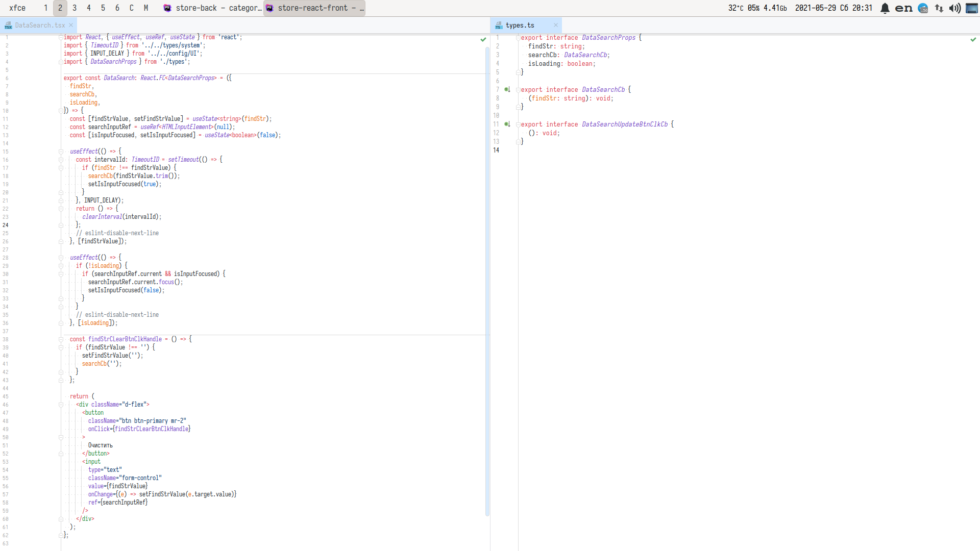The width and height of the screenshot is (980, 551).
Task: Switch to store-back window in taskbar
Action: [x=212, y=8]
